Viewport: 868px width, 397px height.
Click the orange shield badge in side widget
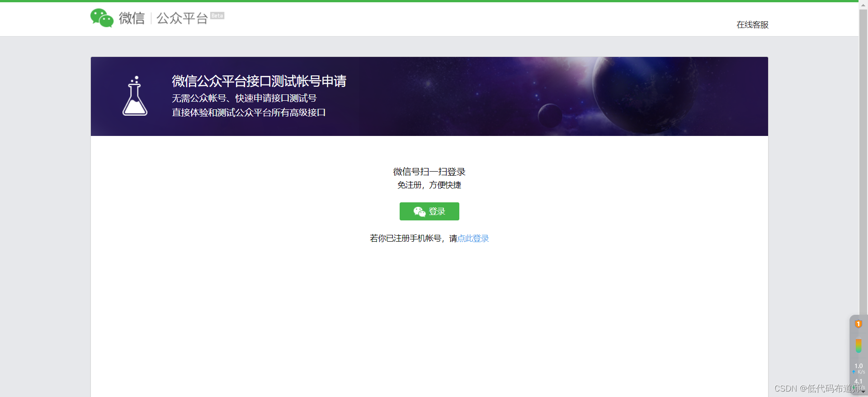click(x=858, y=324)
